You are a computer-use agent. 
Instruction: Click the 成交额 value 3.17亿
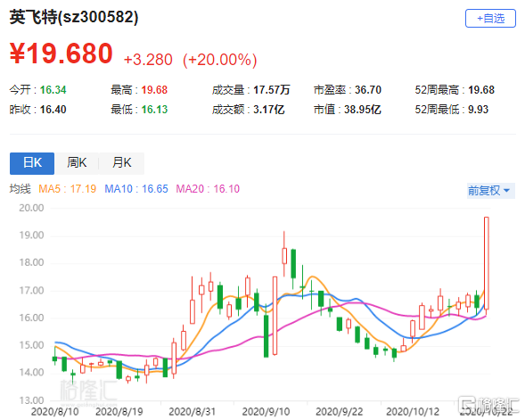pos(269,110)
